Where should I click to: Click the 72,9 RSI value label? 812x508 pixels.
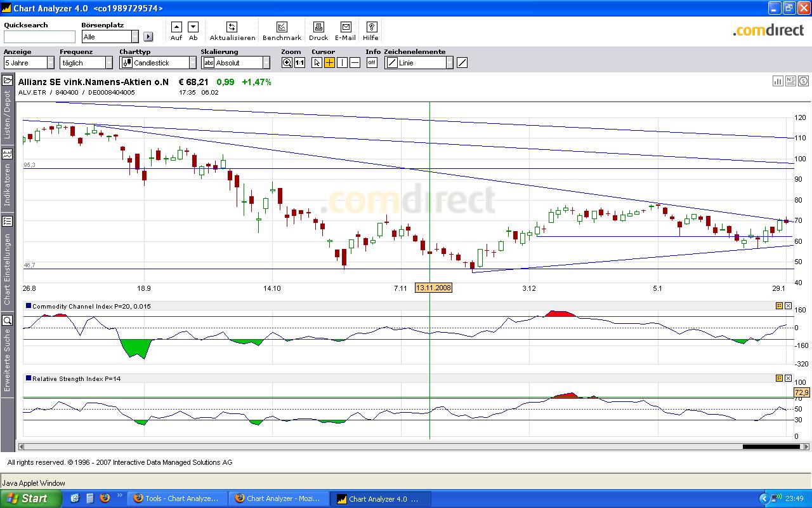click(x=802, y=394)
